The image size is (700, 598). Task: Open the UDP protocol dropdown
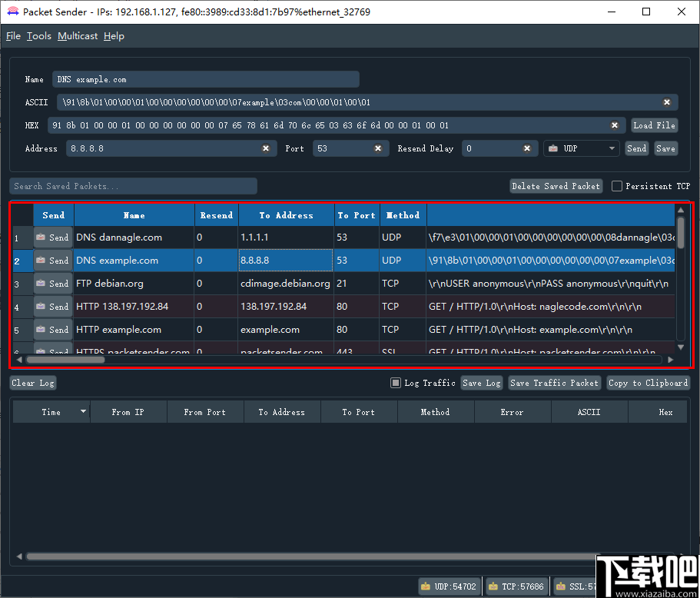click(611, 148)
